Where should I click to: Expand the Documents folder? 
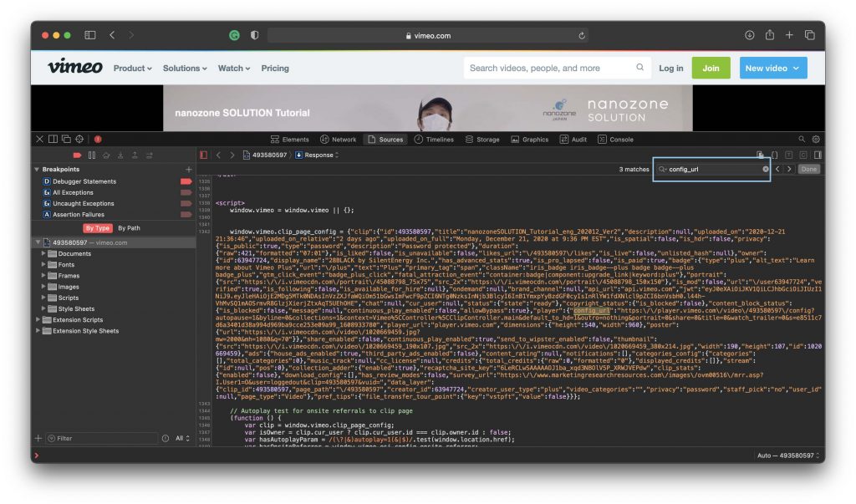43,253
